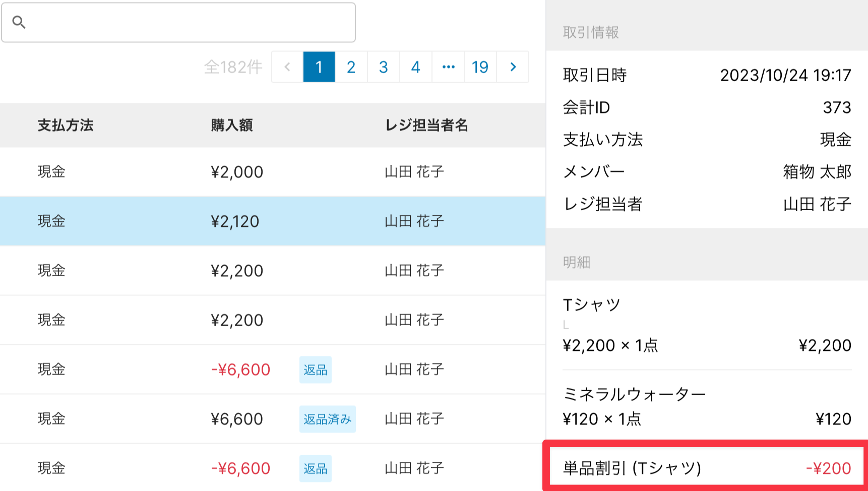The width and height of the screenshot is (868, 491).
Task: Click the レジ担当者名 column header
Action: tap(426, 125)
